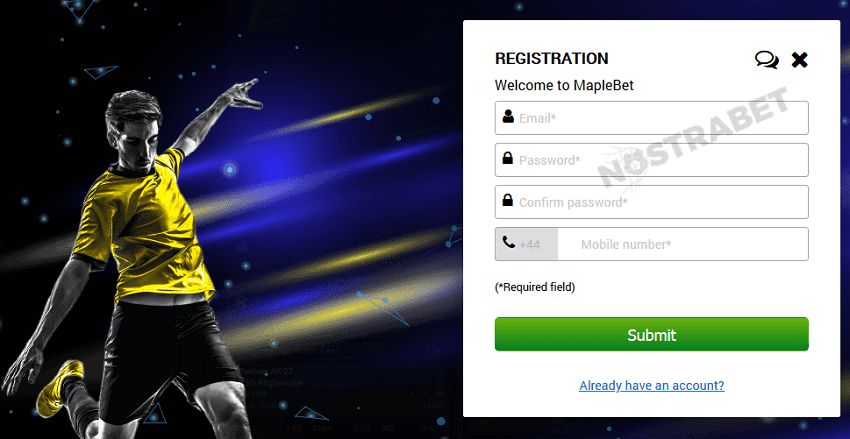The image size is (850, 439).
Task: Focus the Email* input field
Action: tap(652, 118)
